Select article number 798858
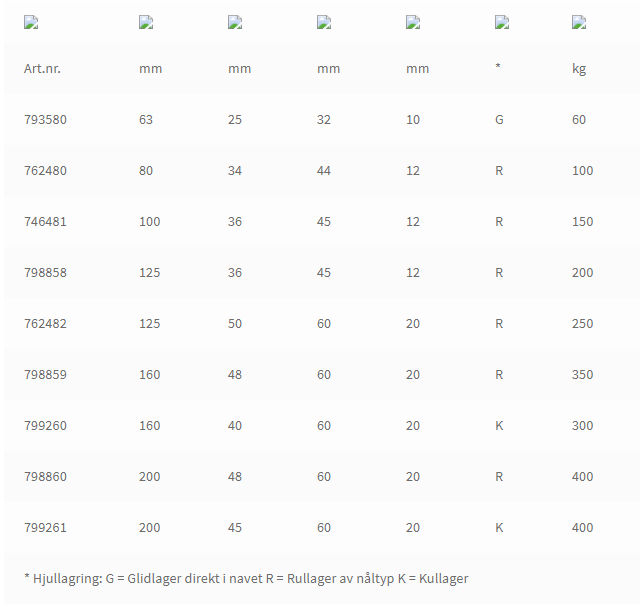 (45, 273)
